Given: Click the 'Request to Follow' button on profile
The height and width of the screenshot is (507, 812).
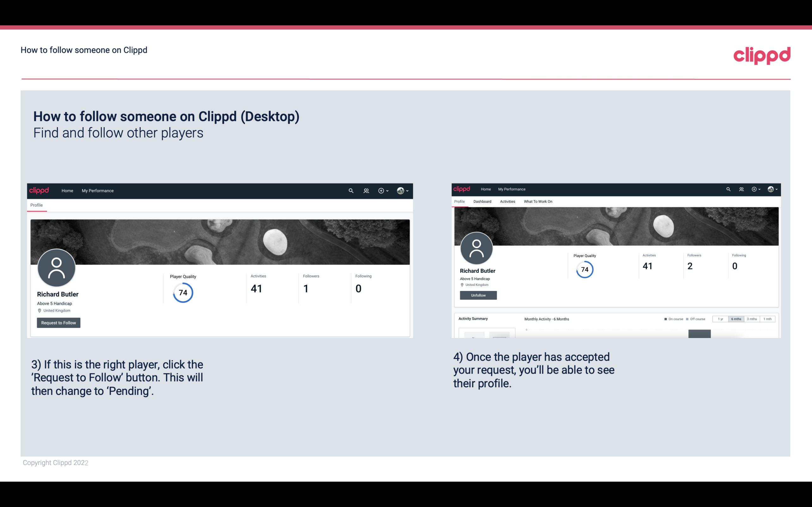Looking at the screenshot, I should click(58, 323).
